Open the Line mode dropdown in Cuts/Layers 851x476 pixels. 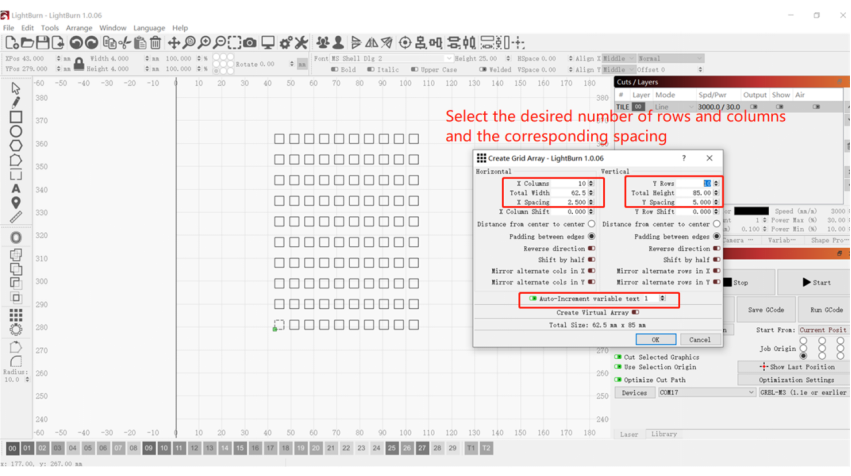(674, 107)
